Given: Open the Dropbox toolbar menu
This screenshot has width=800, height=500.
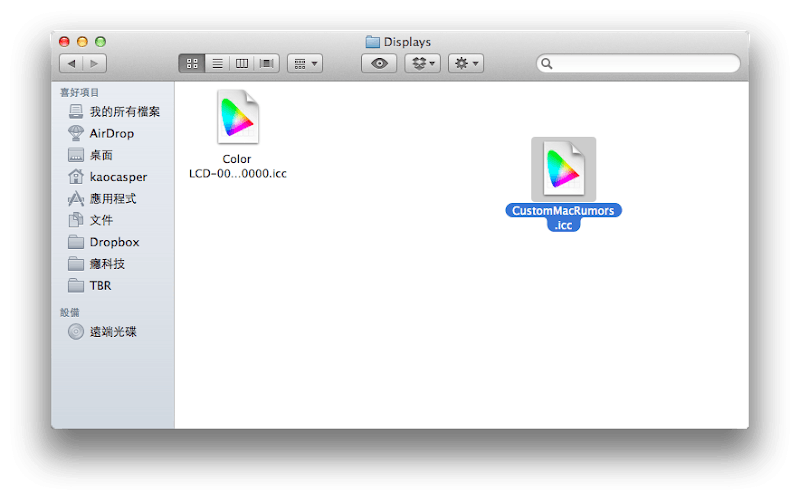Looking at the screenshot, I should (x=423, y=63).
